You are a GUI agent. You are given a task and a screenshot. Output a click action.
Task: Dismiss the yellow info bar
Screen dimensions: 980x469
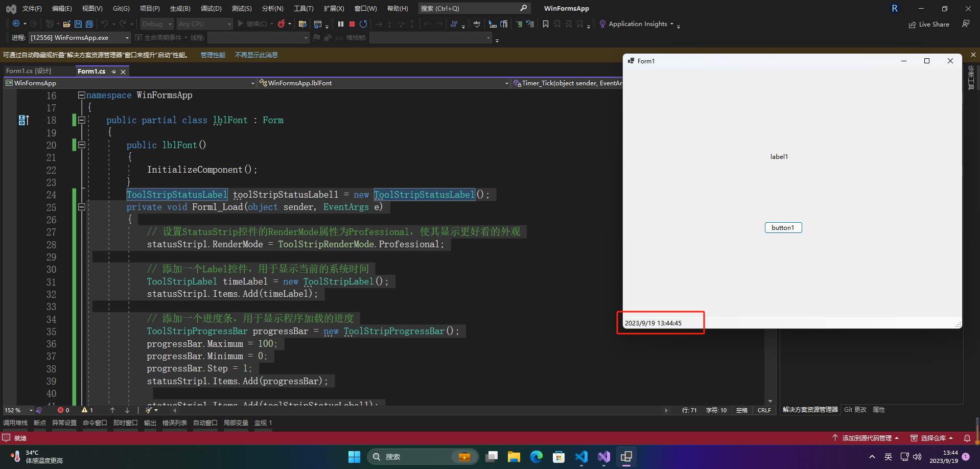pyautogui.click(x=973, y=55)
